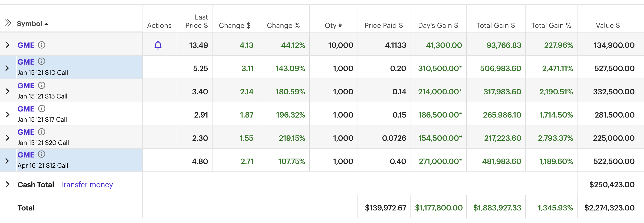This screenshot has width=644, height=223.
Task: Click the alert bell icon for GME
Action: [x=158, y=45]
